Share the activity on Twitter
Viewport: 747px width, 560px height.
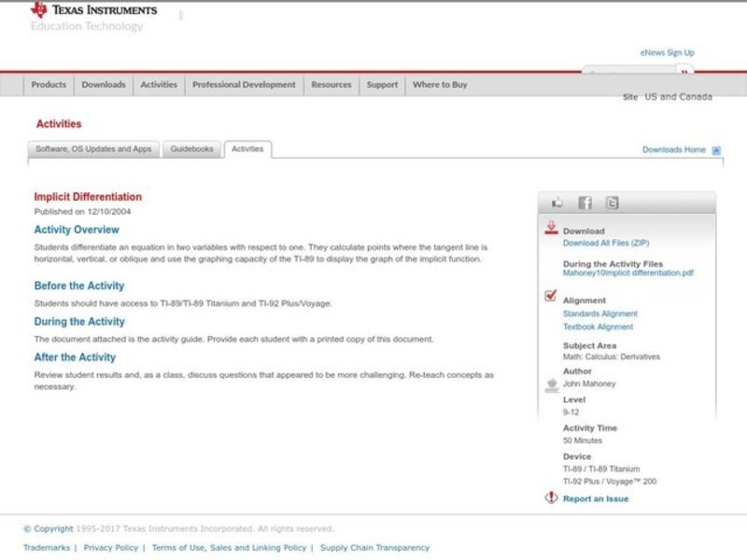tap(612, 203)
